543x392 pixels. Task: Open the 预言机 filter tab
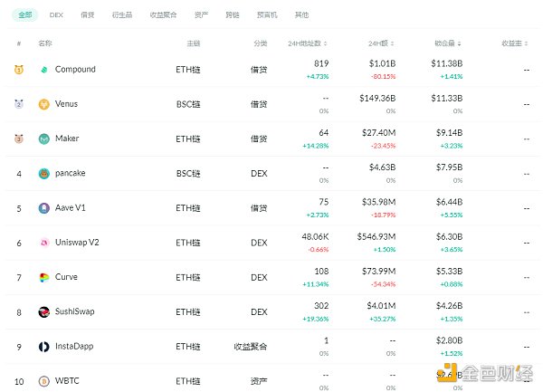coord(267,14)
